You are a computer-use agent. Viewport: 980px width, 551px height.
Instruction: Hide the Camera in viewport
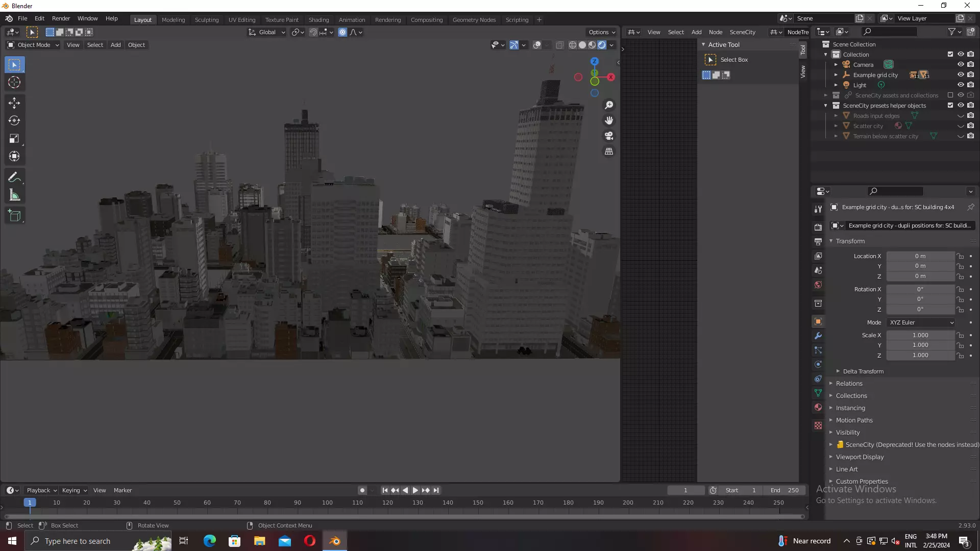[x=961, y=64]
